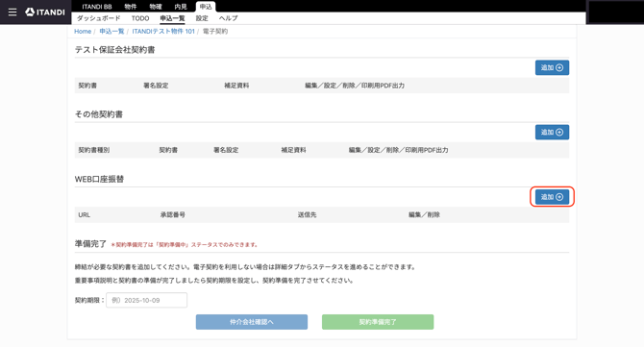Switch to the 物件 tab
The image size is (644, 347).
(131, 7)
